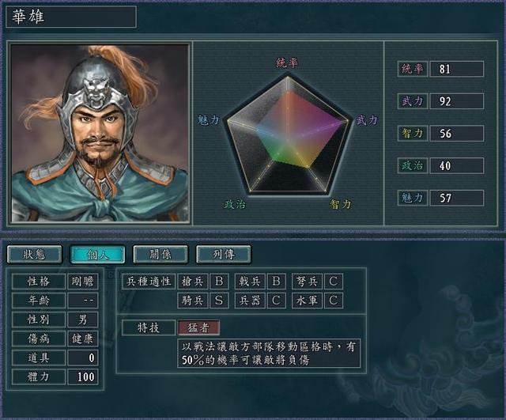The height and width of the screenshot is (420, 506).
Task: Click the 政治 stat label
Action: point(413,165)
